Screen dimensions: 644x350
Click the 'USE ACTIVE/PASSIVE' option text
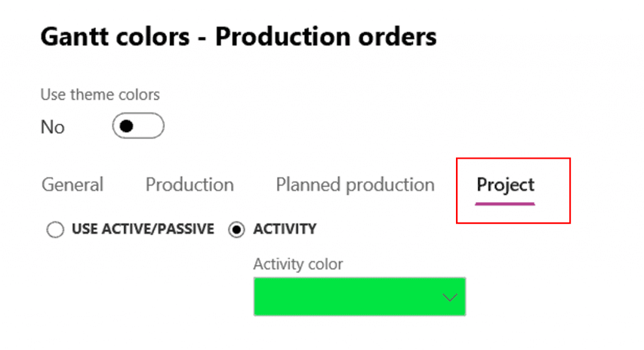[x=143, y=230]
